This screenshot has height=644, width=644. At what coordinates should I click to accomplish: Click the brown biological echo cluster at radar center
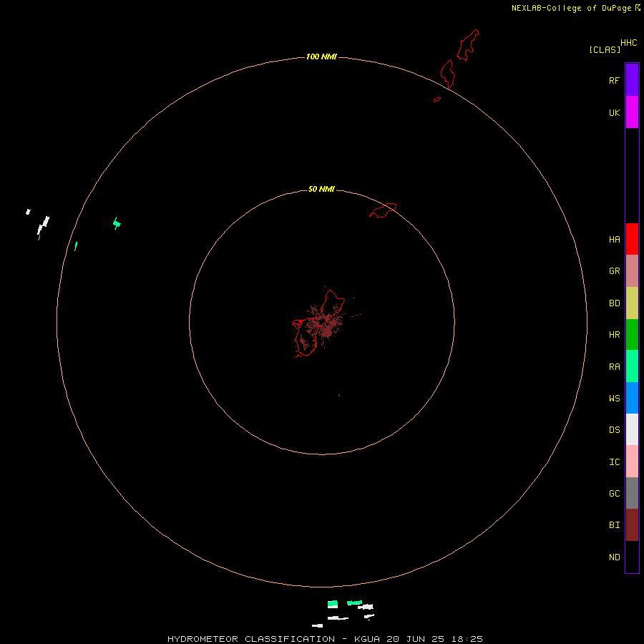click(x=323, y=326)
